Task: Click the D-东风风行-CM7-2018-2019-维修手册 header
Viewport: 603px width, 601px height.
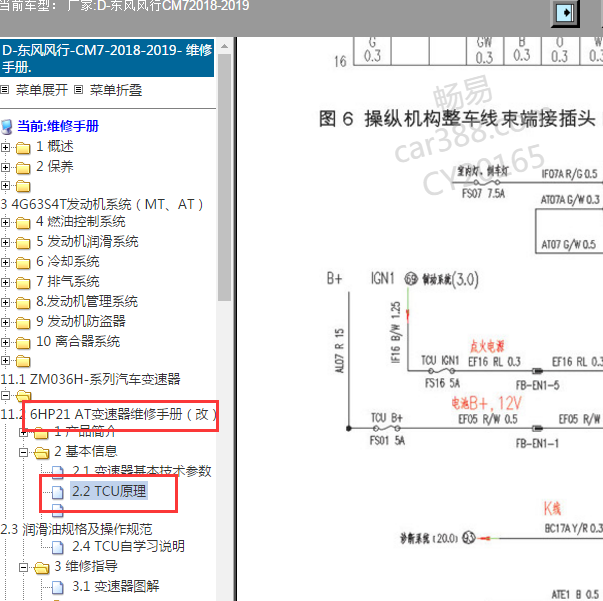Action: click(x=107, y=58)
